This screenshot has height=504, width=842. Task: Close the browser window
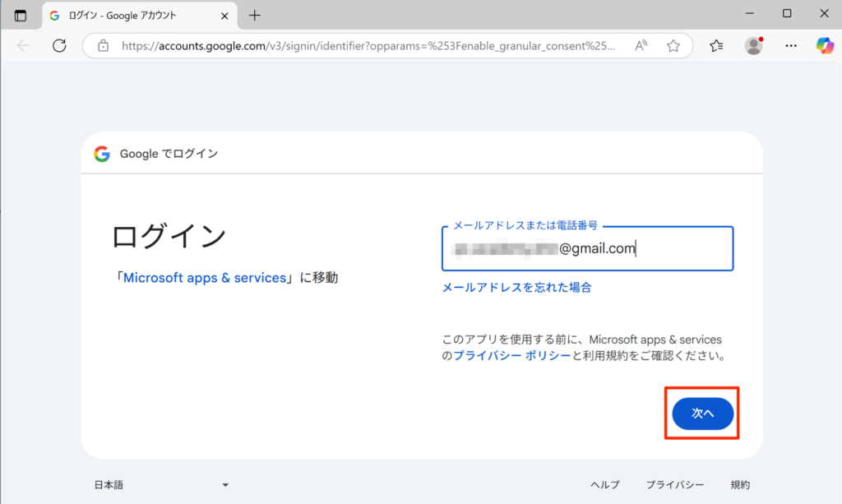pos(824,13)
